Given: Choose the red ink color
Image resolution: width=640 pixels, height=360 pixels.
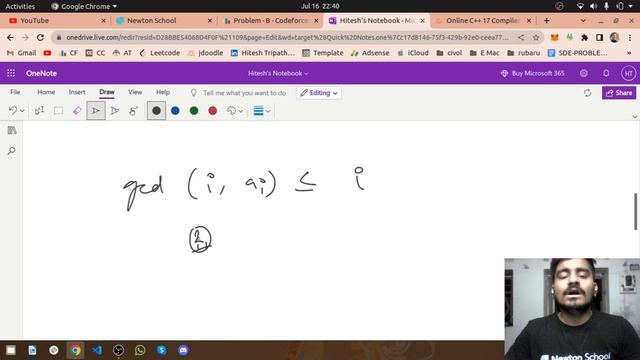Looking at the screenshot, I should coord(213,111).
